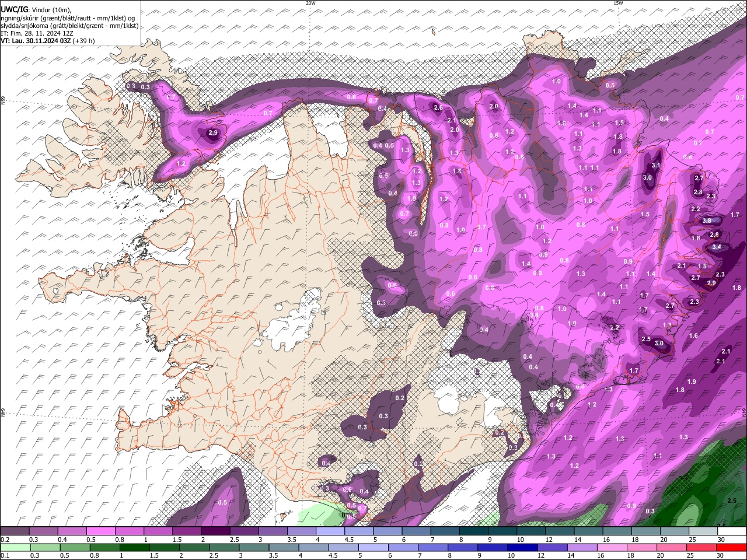Click the 3.8 precipitation value on the map
This screenshot has width=747, height=560.
click(x=707, y=220)
